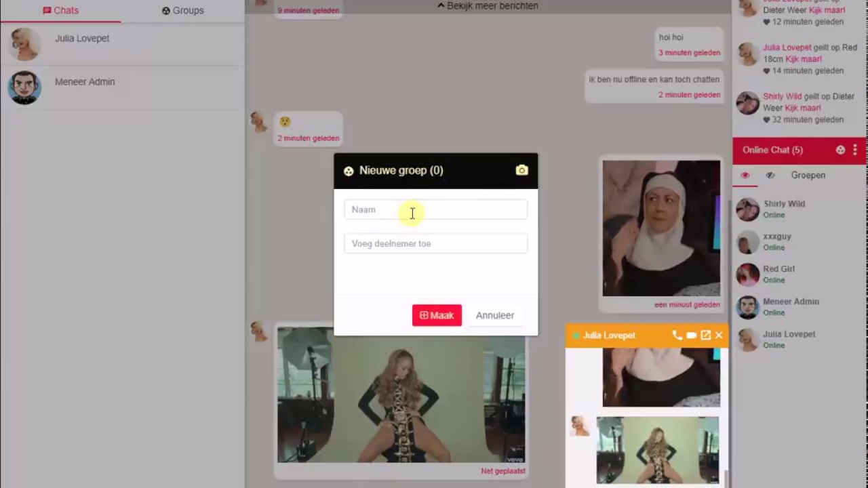Pop out the Julia Lovepet chat window
Screen dimensions: 868x488
705,335
